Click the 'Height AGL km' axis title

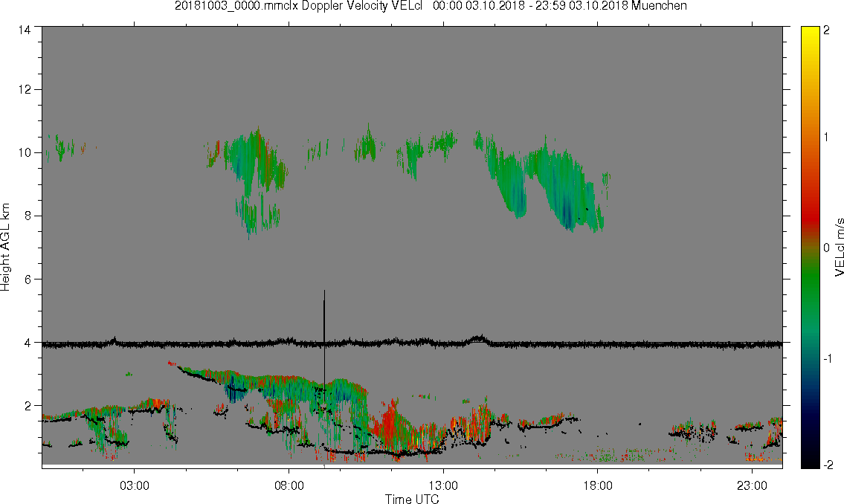5,248
